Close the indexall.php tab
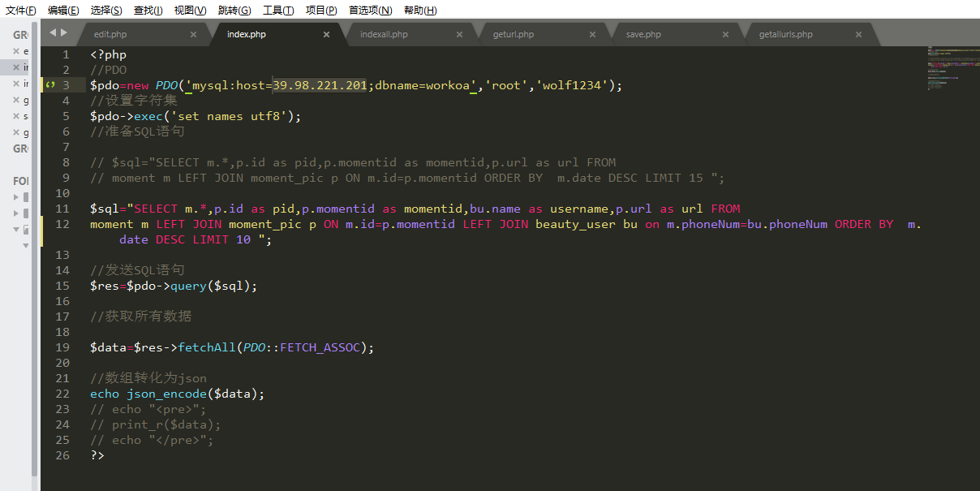Viewport: 980px width, 491px height. 459,35
